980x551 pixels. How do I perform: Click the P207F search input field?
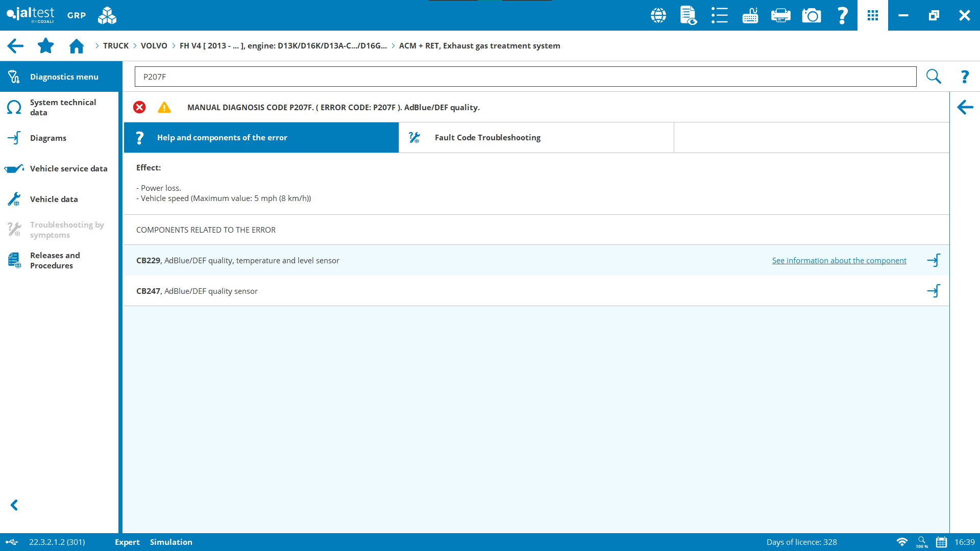pyautogui.click(x=525, y=77)
